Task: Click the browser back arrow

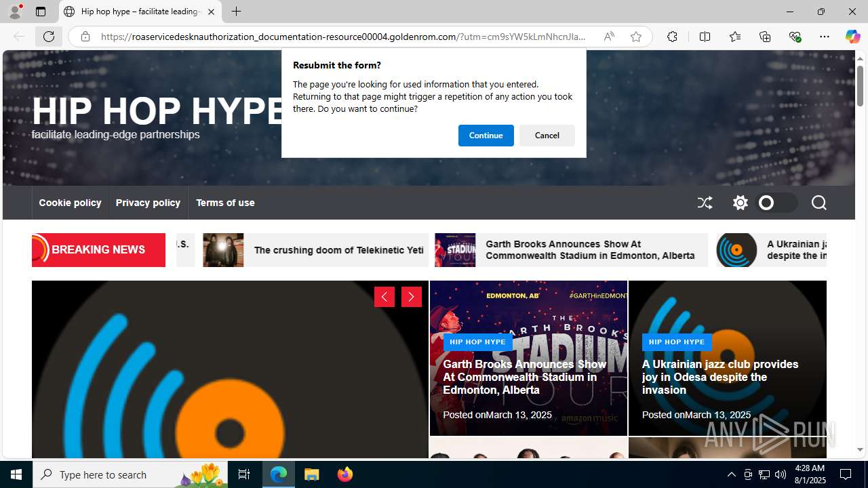Action: [19, 37]
